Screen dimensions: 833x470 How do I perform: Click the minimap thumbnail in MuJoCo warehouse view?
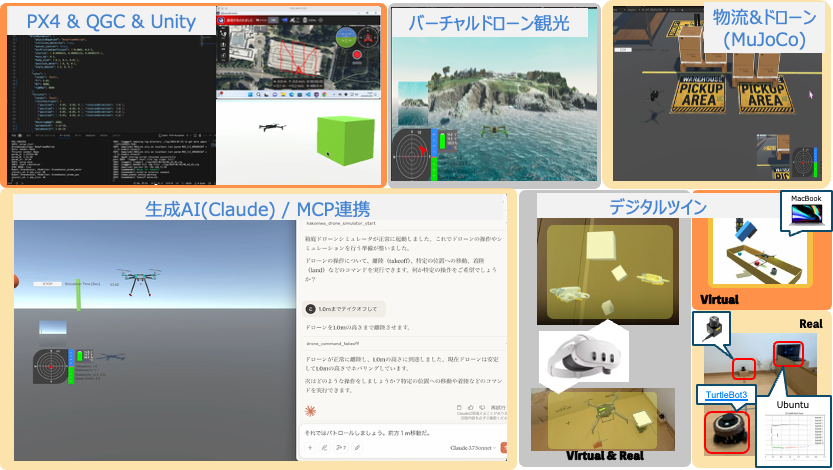(773, 157)
